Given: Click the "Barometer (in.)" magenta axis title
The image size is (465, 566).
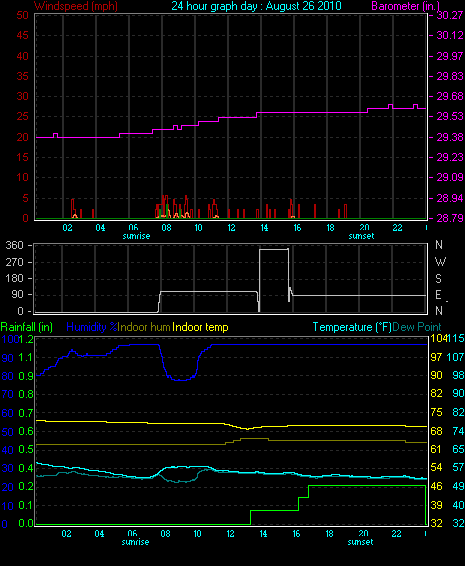Looking at the screenshot, I should pos(406,6).
